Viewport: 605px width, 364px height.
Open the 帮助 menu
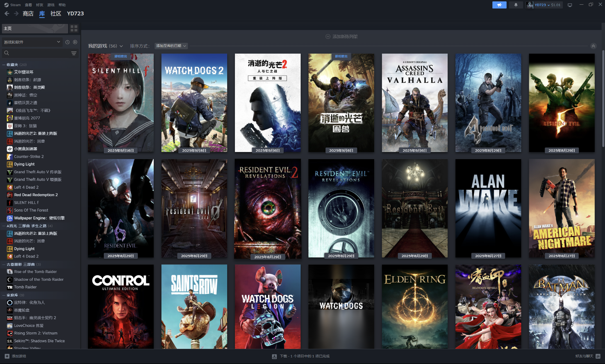coord(62,5)
